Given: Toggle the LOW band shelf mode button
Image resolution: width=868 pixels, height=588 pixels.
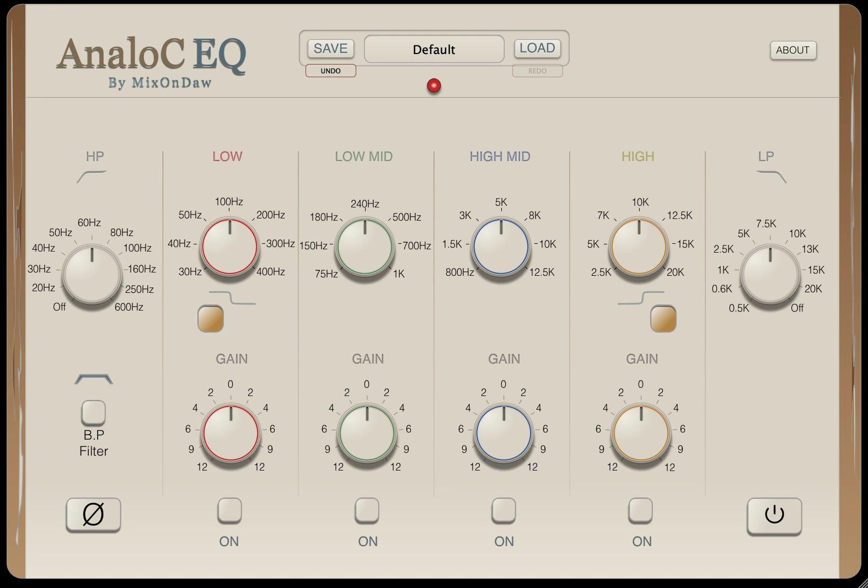Looking at the screenshot, I should click(x=211, y=318).
